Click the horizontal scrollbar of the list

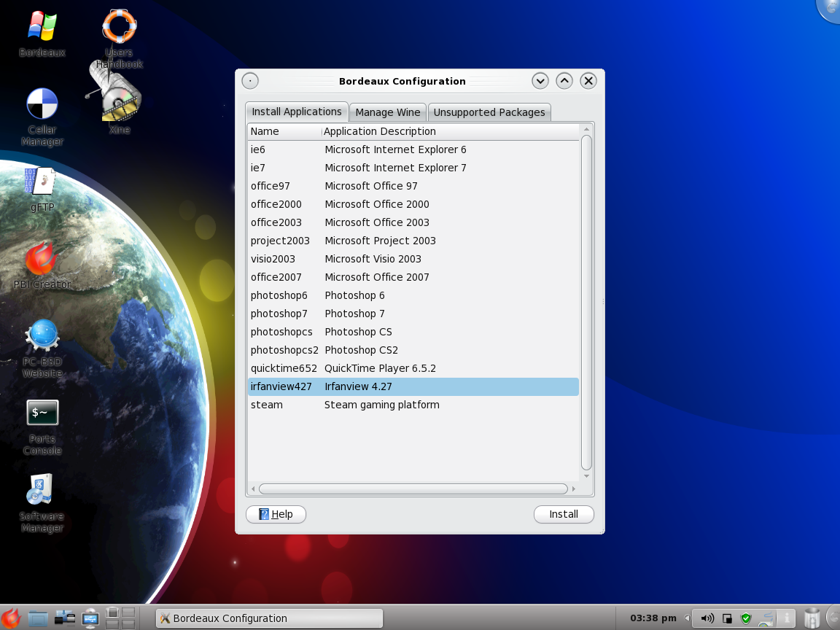pos(413,489)
